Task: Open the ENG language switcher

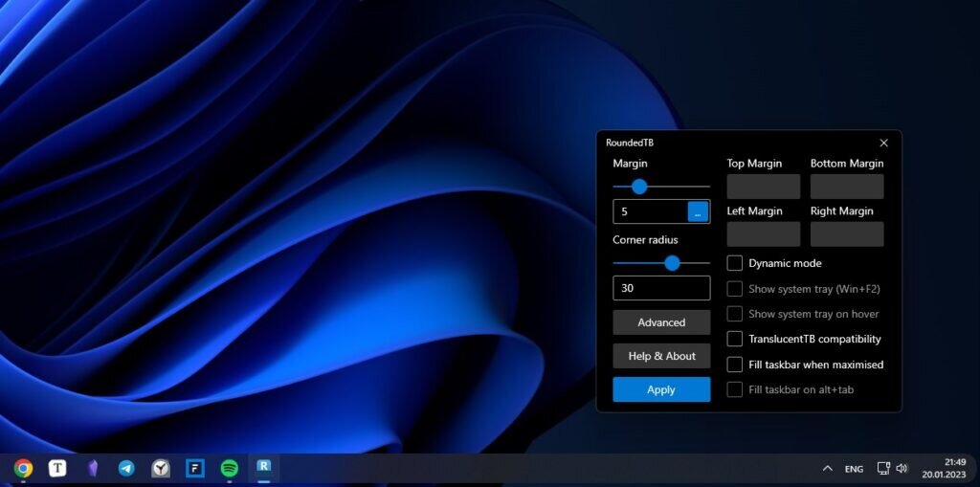Action: pyautogui.click(x=854, y=469)
